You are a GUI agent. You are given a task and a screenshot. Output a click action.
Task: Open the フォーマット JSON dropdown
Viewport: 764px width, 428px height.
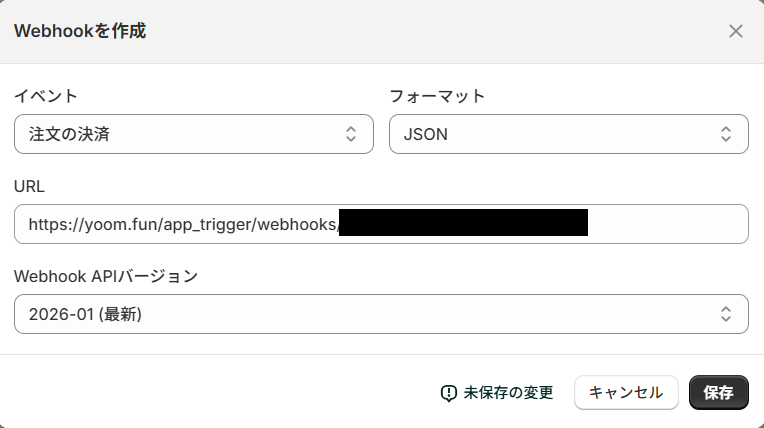click(x=568, y=134)
